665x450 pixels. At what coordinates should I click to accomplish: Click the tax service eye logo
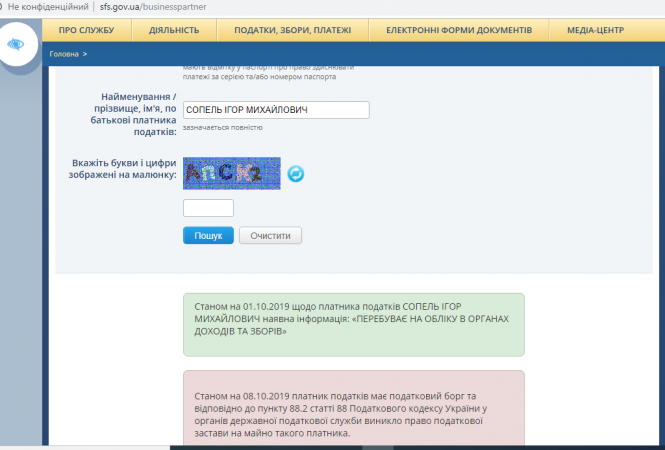click(x=15, y=45)
